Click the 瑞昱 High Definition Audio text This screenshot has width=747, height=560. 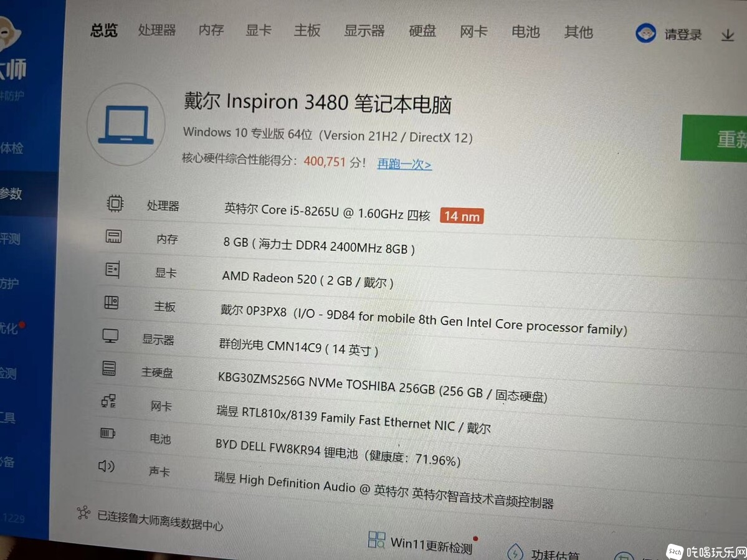384,489
